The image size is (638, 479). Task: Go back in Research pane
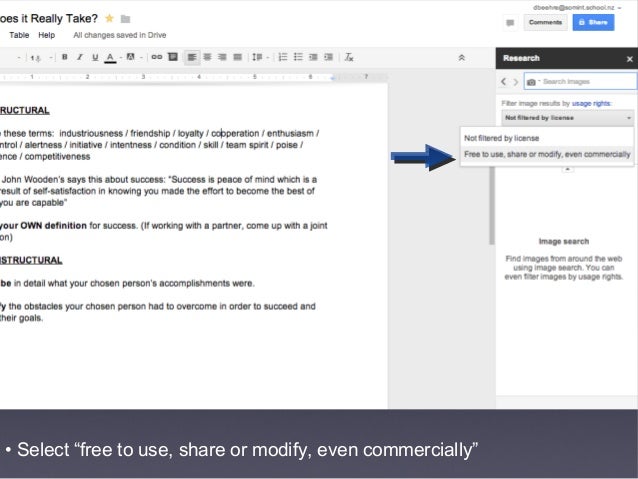click(x=505, y=81)
